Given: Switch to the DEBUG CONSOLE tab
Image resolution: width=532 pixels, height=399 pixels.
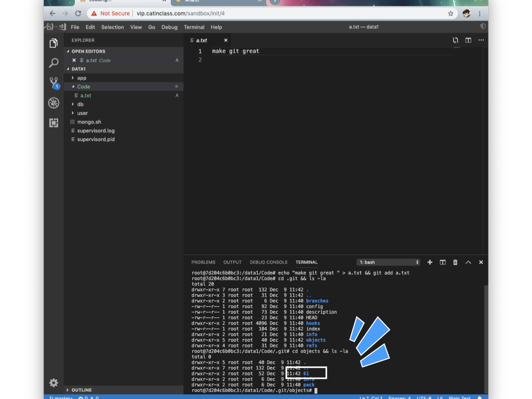Looking at the screenshot, I should click(268, 262).
